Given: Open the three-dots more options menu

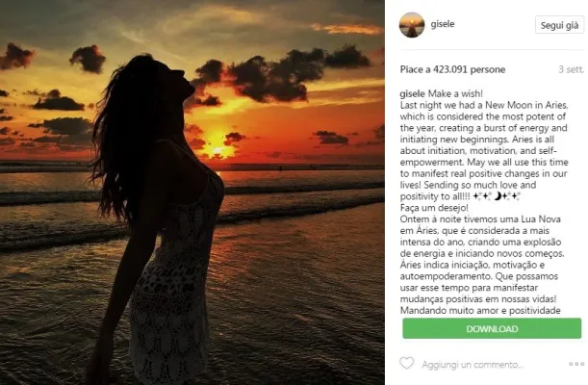Looking at the screenshot, I should [576, 364].
